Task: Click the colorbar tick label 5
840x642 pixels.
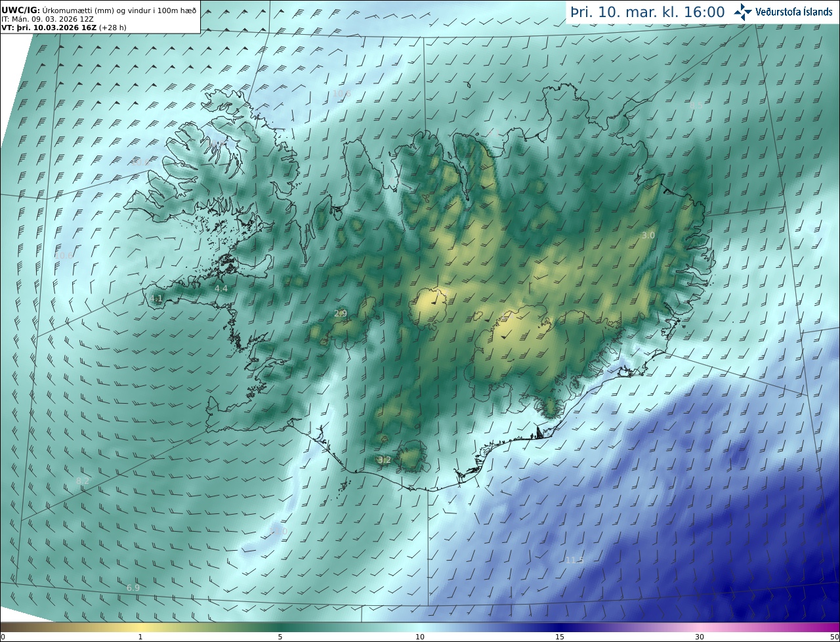Action: coord(280,637)
